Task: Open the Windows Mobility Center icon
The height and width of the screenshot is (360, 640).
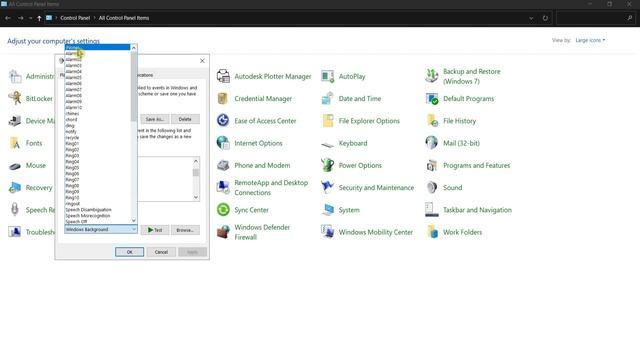Action: (327, 232)
